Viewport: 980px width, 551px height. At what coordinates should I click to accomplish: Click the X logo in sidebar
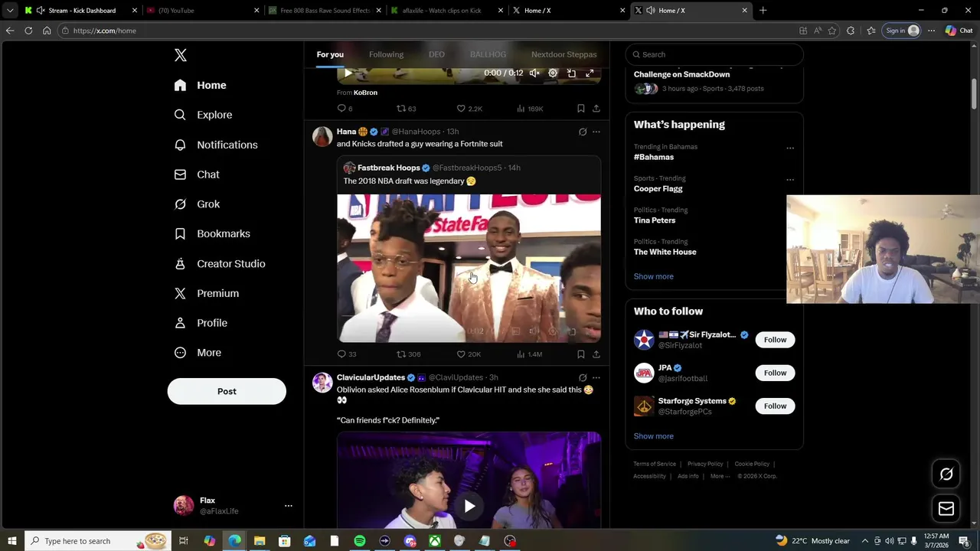181,55
